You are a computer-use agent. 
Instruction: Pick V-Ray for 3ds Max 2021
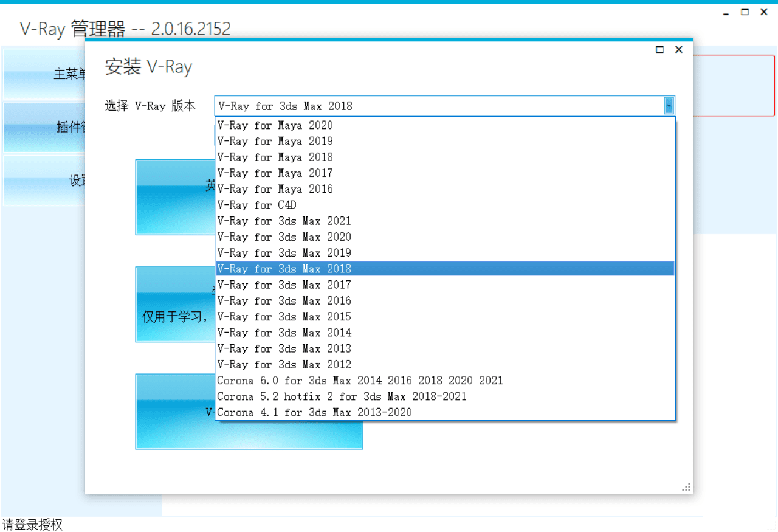(x=445, y=221)
